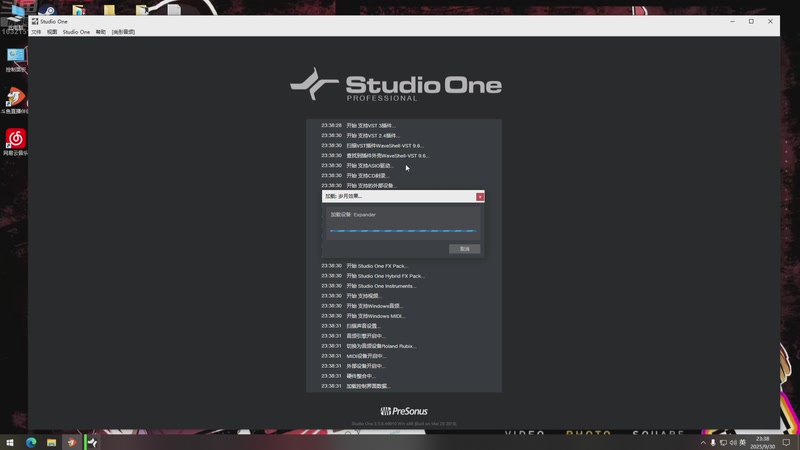800x450 pixels.
Task: Close the loading dialog with red X
Action: click(480, 196)
